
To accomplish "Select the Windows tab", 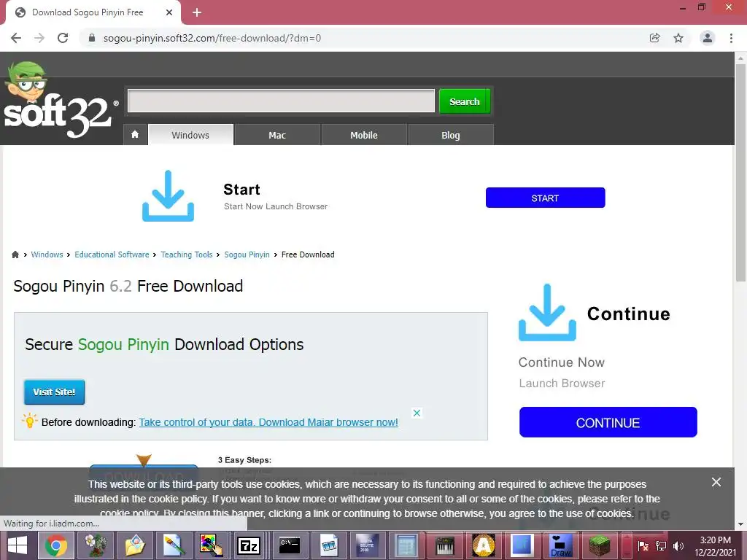I will 190,135.
